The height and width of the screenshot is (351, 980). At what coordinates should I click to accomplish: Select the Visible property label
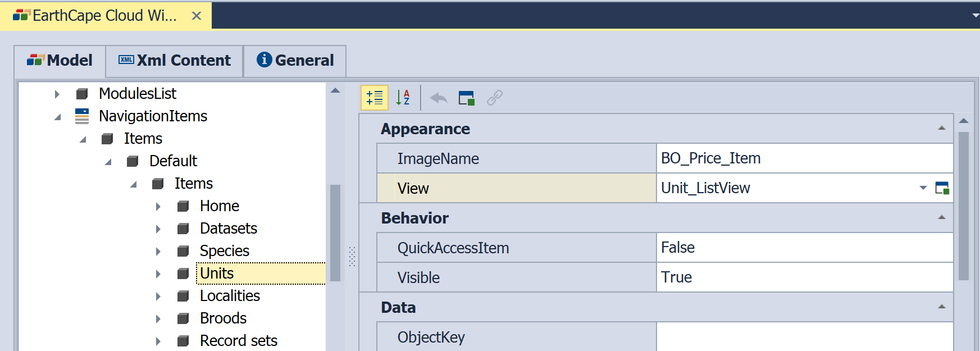click(418, 277)
